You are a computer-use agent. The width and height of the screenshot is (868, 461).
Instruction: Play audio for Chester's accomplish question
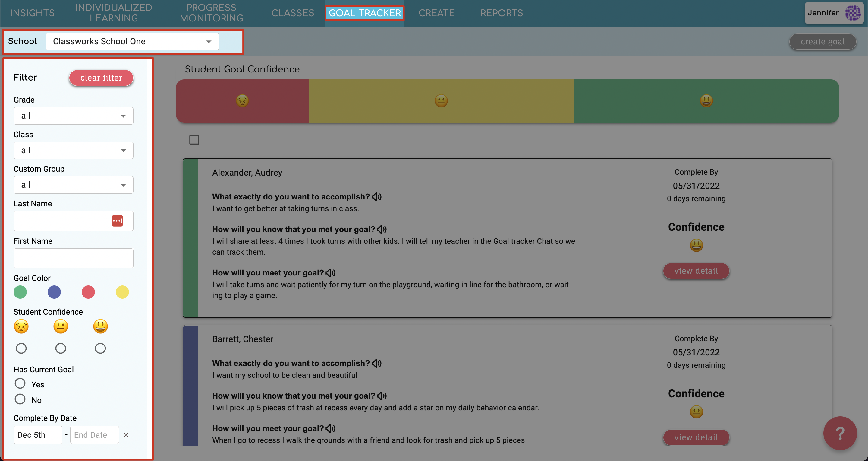pyautogui.click(x=377, y=363)
